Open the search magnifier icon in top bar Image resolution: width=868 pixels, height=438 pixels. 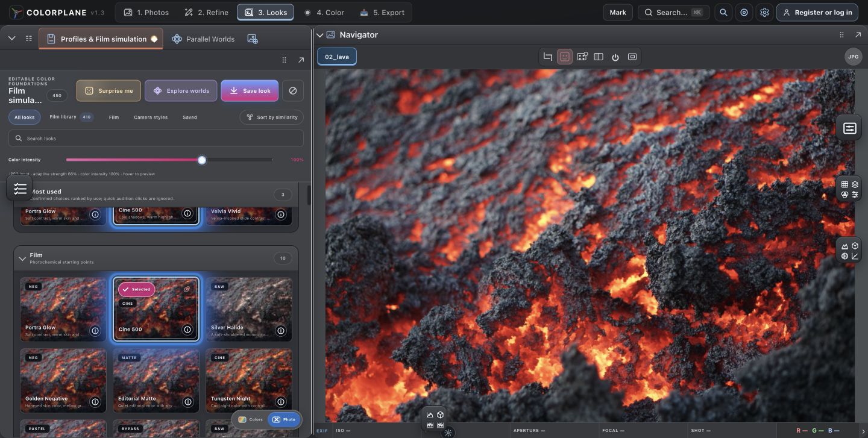click(723, 12)
